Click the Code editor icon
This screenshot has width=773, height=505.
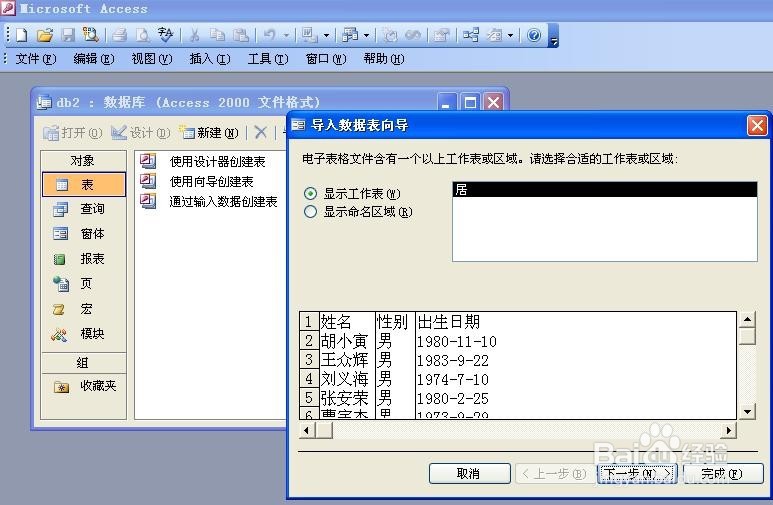coord(390,35)
